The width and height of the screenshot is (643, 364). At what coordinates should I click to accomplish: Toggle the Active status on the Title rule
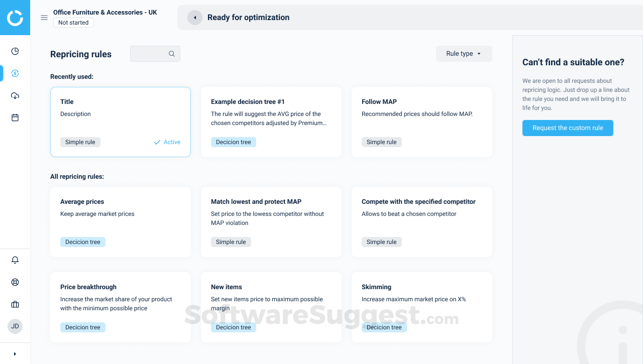(x=167, y=142)
